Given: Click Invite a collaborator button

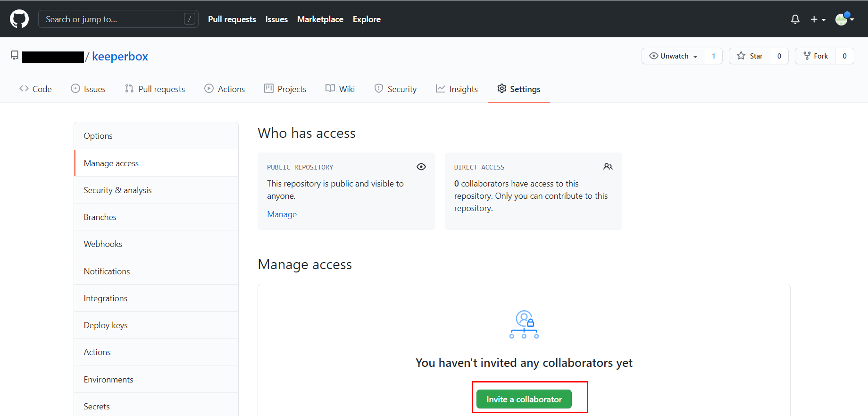Looking at the screenshot, I should [524, 399].
